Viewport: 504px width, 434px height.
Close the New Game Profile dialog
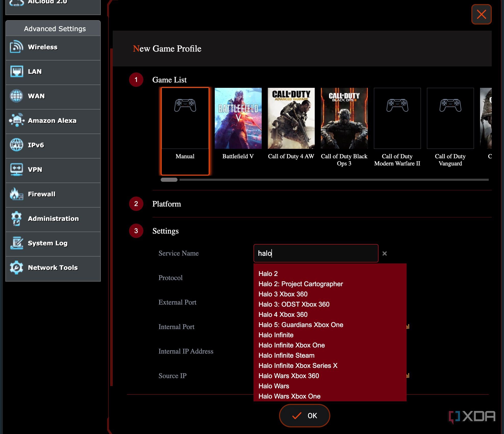point(481,14)
